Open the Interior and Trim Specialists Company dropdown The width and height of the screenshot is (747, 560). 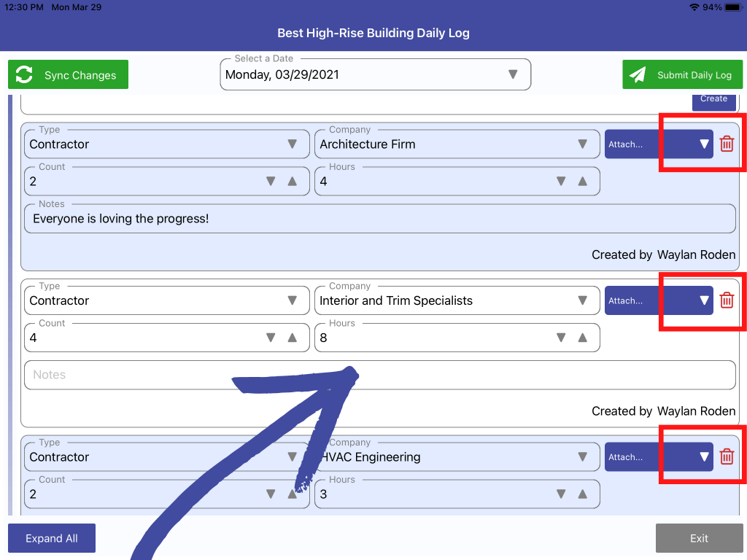[457, 300]
